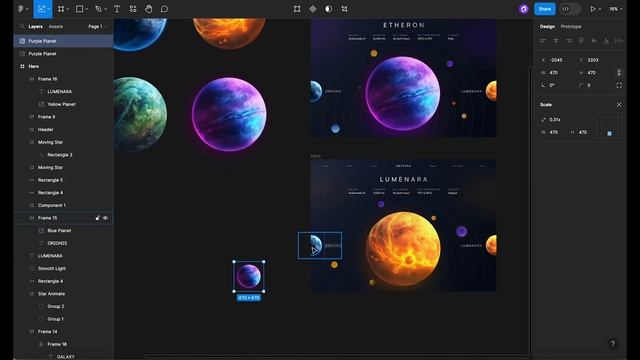Click the Create component icon
The width and height of the screenshot is (640, 360).
click(x=313, y=9)
